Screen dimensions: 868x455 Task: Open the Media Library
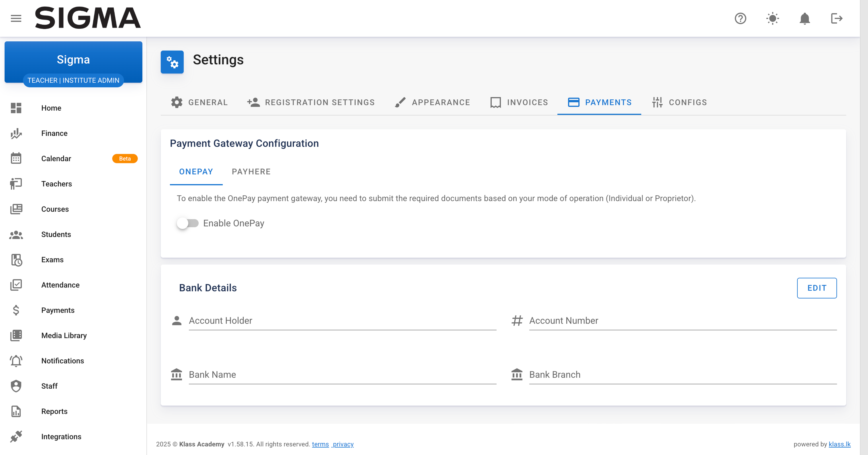(x=64, y=335)
